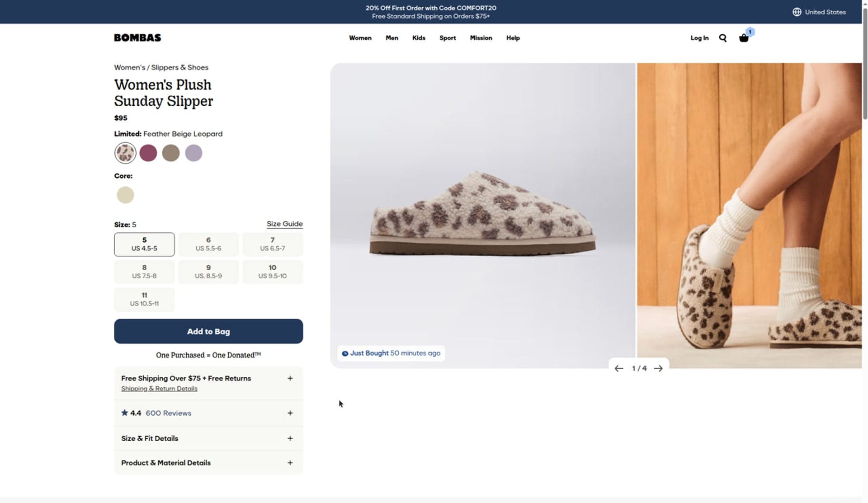Viewport: 868px width, 503px height.
Task: Select size 8 US 7.5-8
Action: point(144,272)
